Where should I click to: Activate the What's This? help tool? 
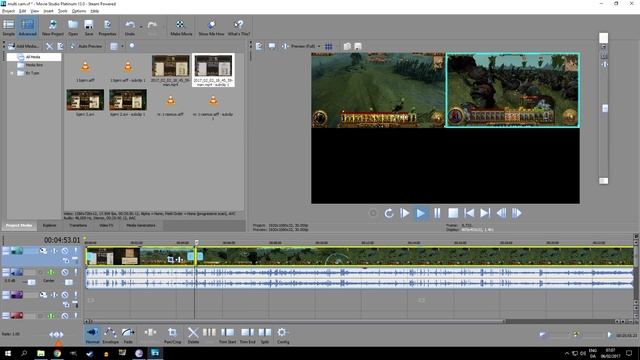point(239,27)
